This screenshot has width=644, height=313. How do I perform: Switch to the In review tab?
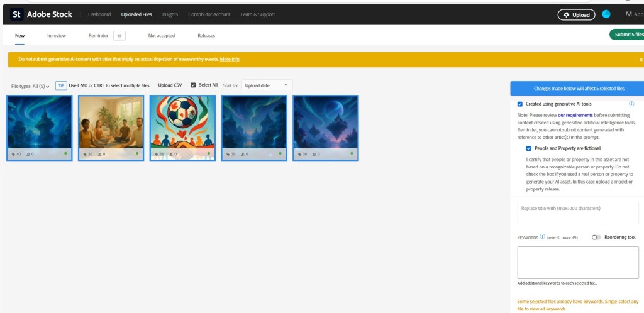point(57,36)
